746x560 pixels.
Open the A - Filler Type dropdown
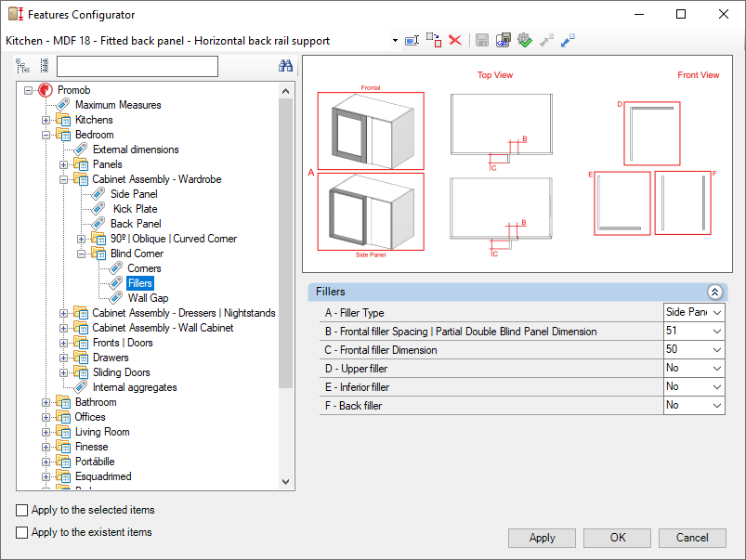point(717,313)
